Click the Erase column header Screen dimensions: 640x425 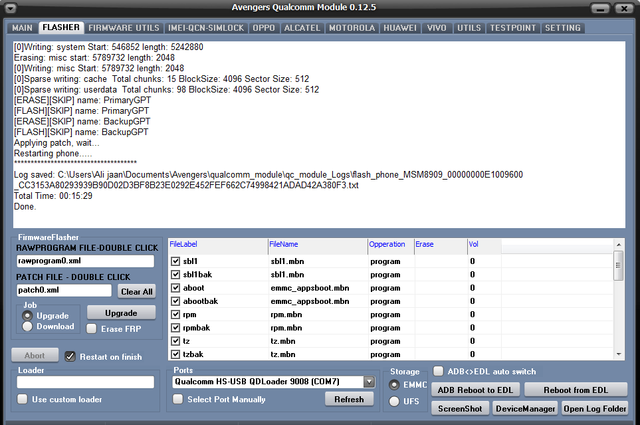[x=441, y=244]
